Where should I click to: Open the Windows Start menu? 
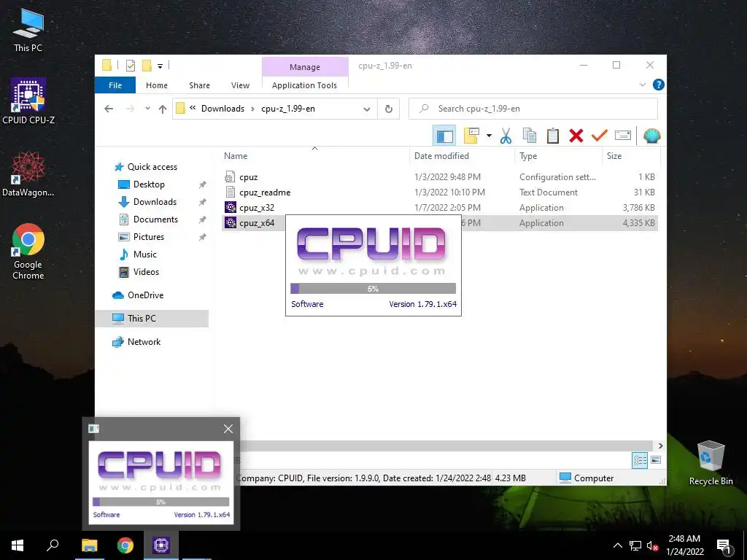tap(18, 545)
